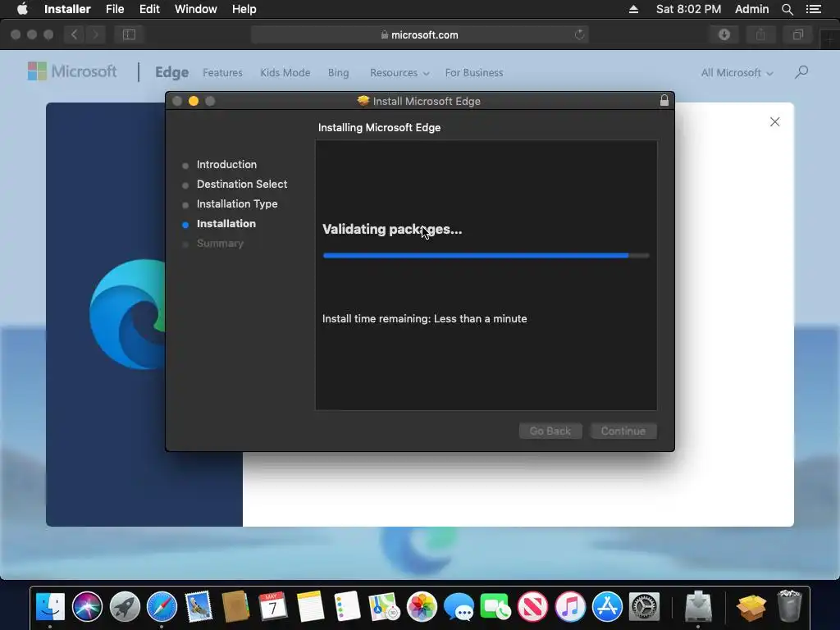
Task: Open System Preferences gear in dock
Action: (644, 607)
